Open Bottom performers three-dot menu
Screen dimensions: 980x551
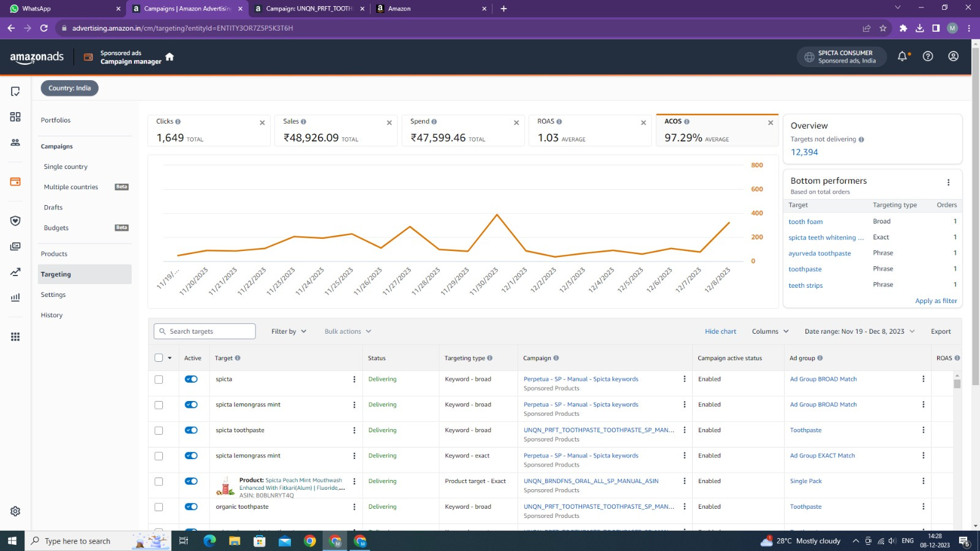[948, 182]
